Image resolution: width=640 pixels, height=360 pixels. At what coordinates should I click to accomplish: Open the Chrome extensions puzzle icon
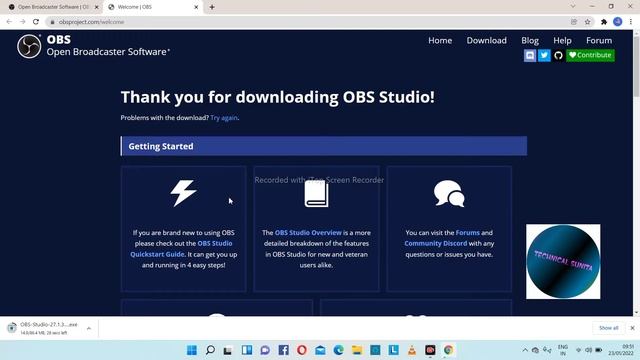tap(604, 22)
